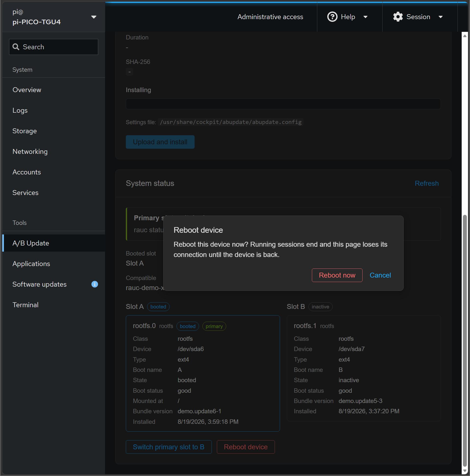Screen dimensions: 470x476
Task: Click the SHA-256 label
Action: 138,61
